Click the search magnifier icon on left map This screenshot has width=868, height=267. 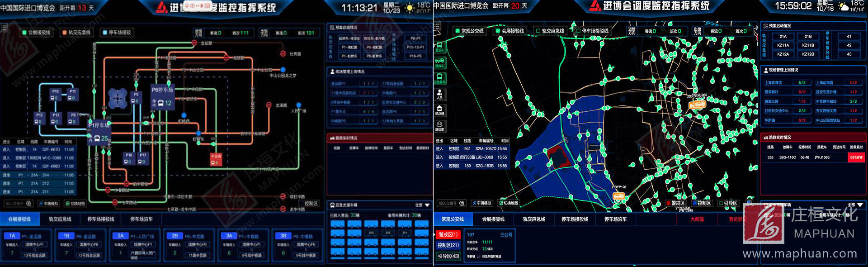coord(29,204)
